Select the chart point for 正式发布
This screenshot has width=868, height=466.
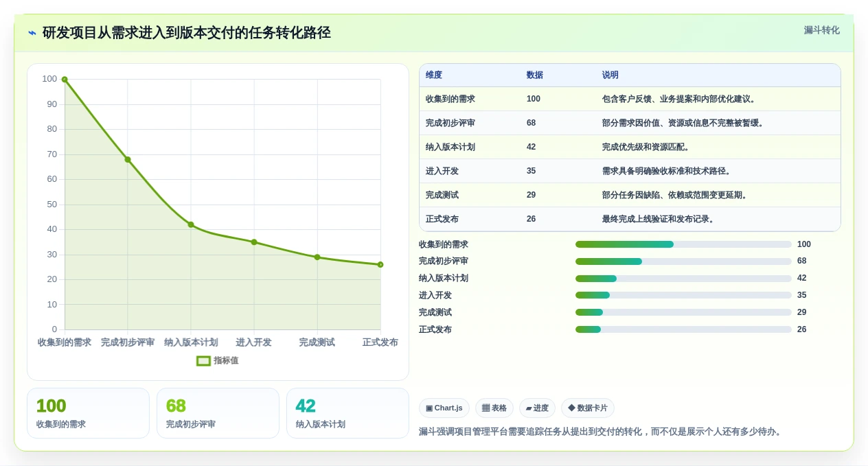(x=380, y=264)
